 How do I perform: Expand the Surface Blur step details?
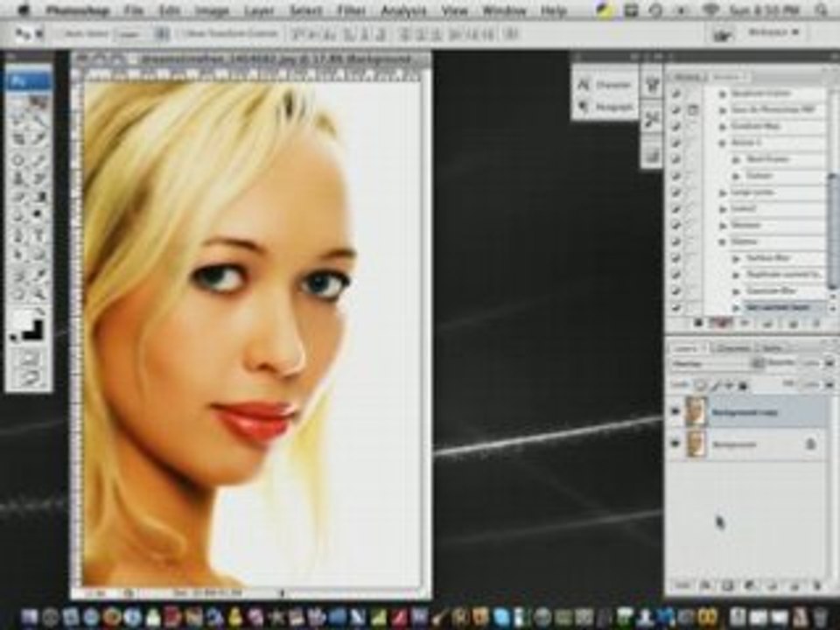[737, 258]
